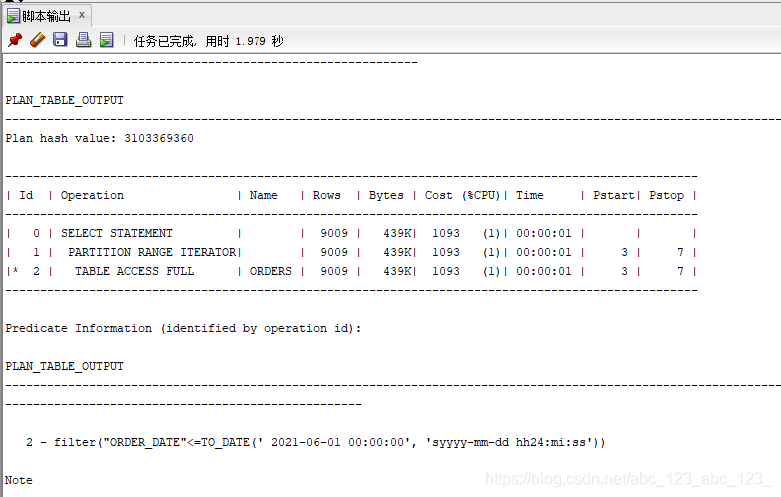This screenshot has width=781, height=497.
Task: Click the first PLAN_TABLE_OUTPUT heading
Action: 64,100
